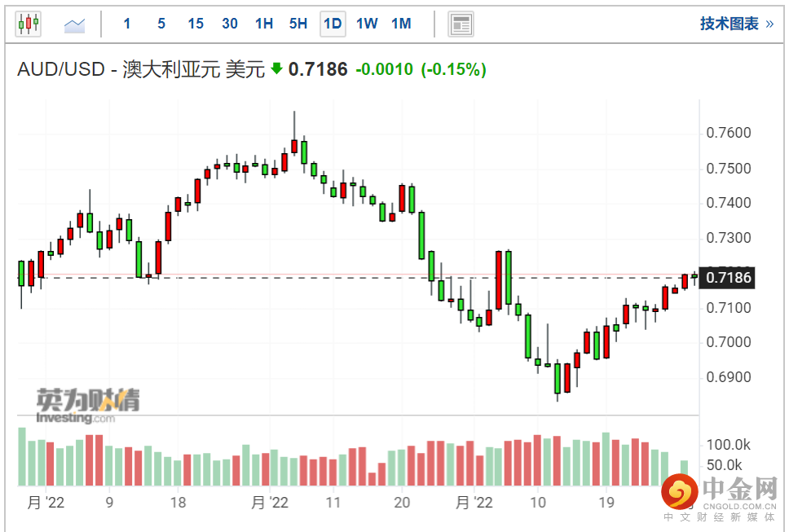Click the AUD/USD pair title
The image size is (789, 532).
coord(140,70)
